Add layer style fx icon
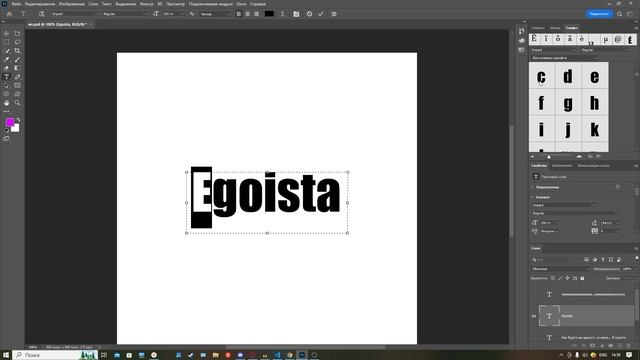The image size is (640, 360). [584, 346]
